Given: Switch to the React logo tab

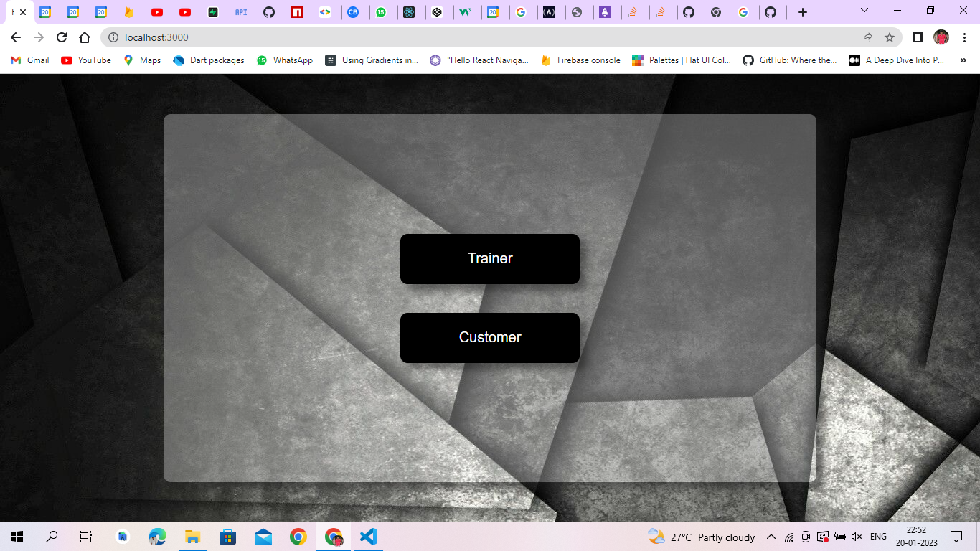Looking at the screenshot, I should (409, 12).
